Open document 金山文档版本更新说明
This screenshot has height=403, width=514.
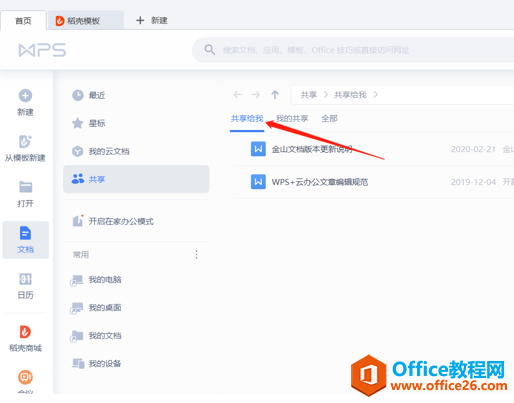tap(312, 149)
